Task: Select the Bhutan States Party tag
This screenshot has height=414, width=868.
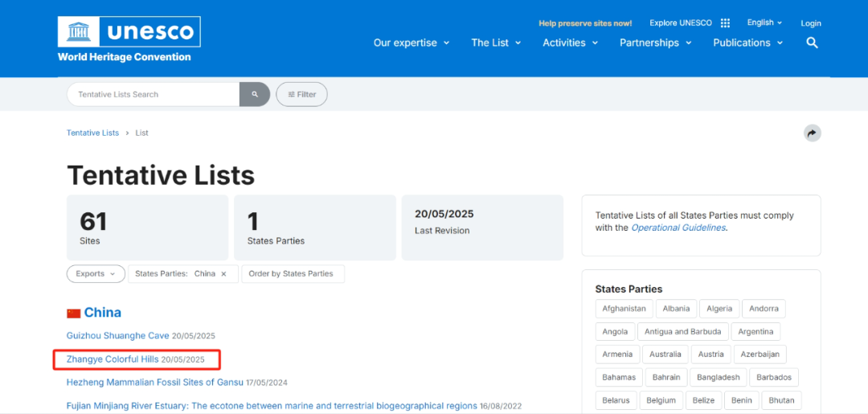Action: [782, 400]
